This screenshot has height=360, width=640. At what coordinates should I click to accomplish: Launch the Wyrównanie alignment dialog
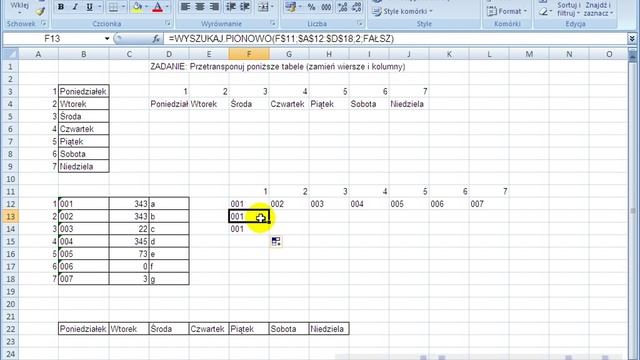point(273,24)
